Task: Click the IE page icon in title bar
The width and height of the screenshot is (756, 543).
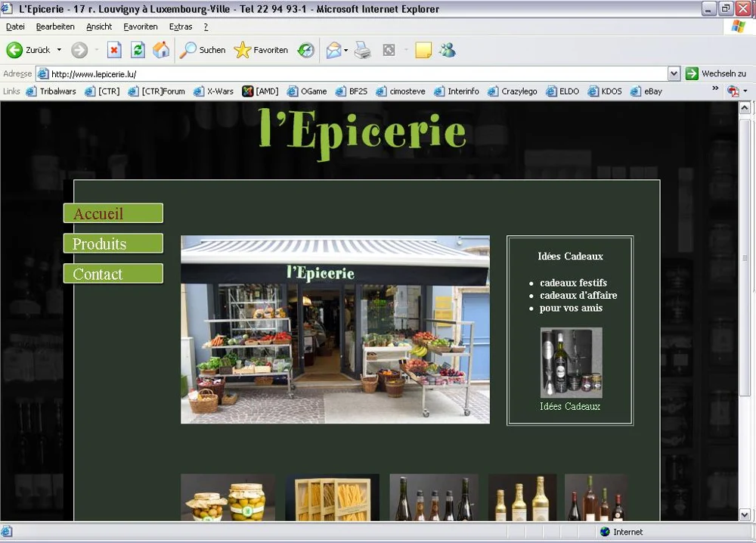Action: [7, 8]
